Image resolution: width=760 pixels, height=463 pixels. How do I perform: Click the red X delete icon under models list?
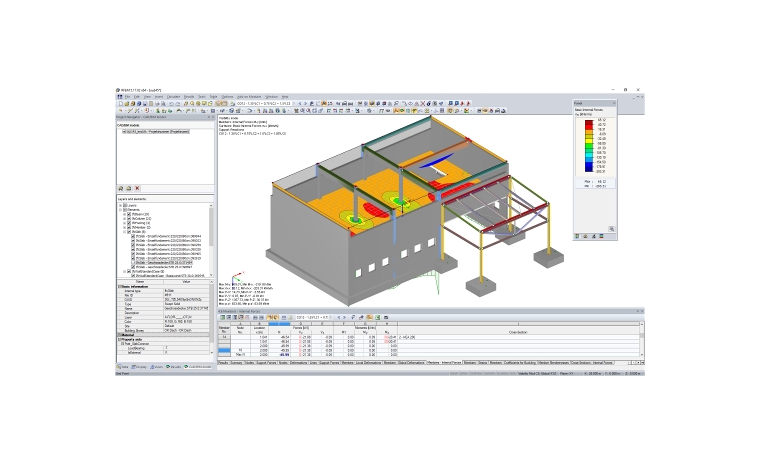pyautogui.click(x=137, y=188)
